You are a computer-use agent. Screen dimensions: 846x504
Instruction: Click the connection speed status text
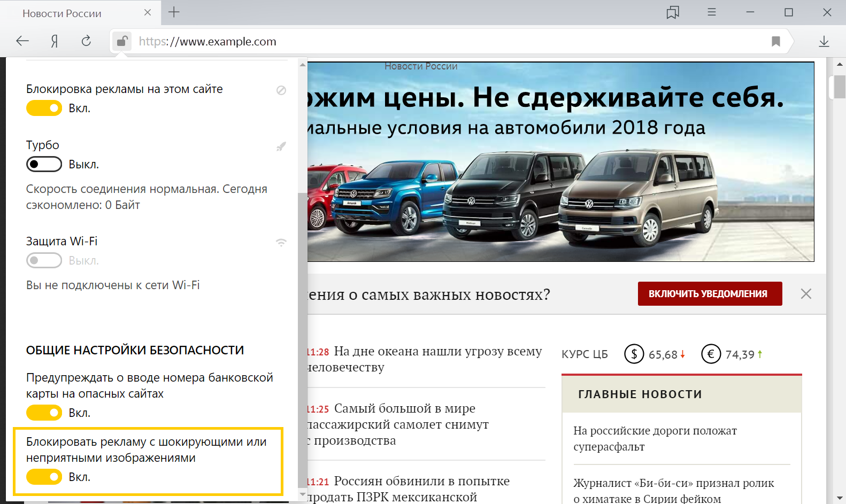point(147,197)
